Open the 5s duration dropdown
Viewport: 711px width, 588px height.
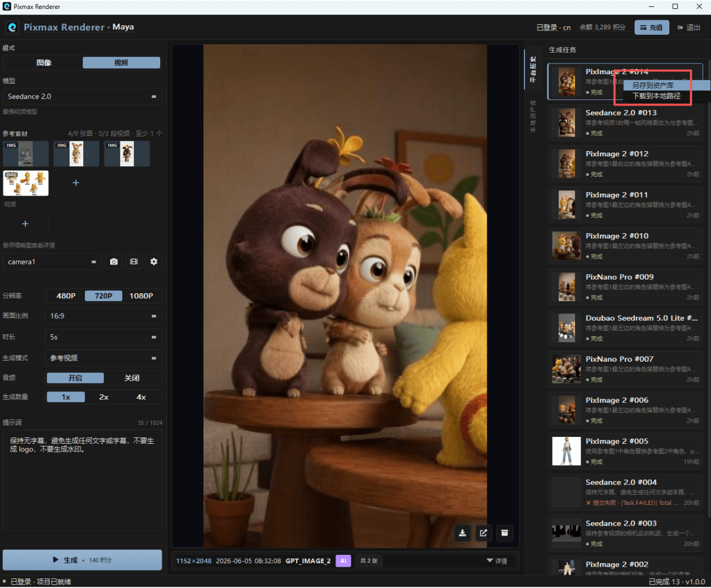click(x=103, y=337)
